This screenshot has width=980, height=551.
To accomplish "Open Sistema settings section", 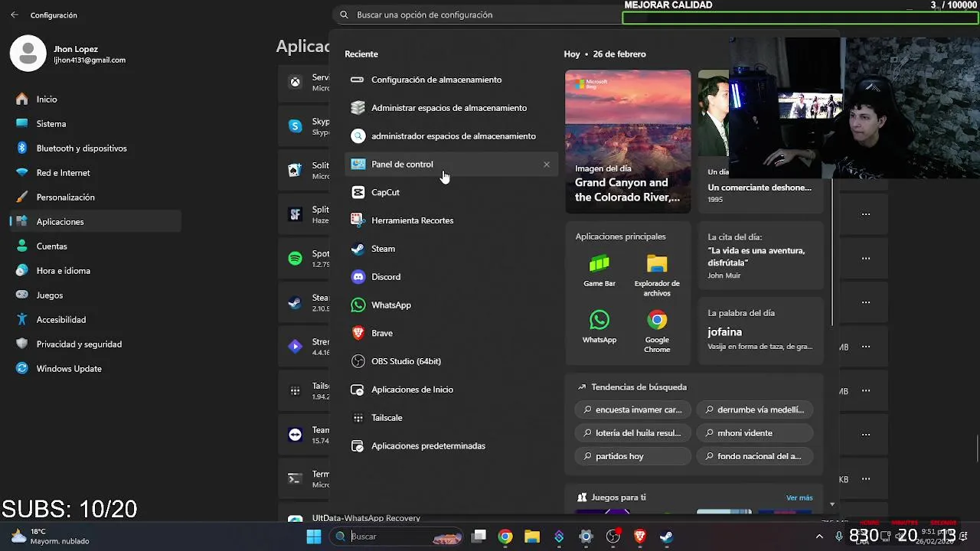I will click(x=96, y=124).
